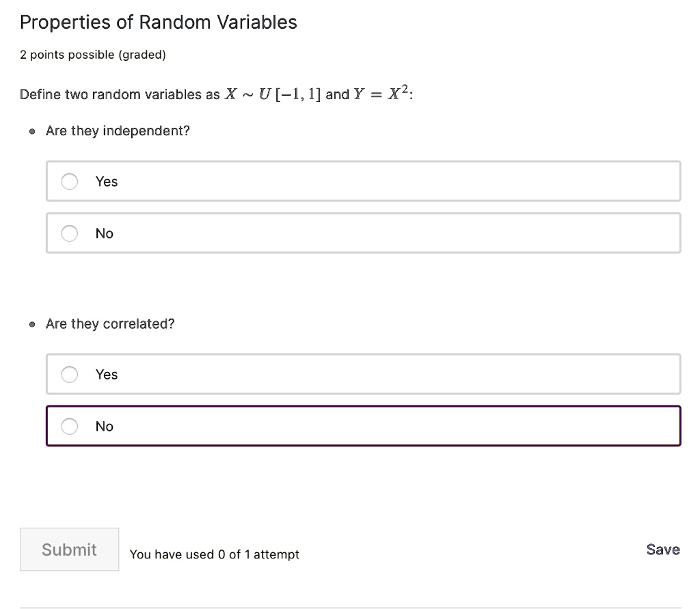This screenshot has height=609, width=700.
Task: Select No radio button for correlated question
Action: pos(69,427)
